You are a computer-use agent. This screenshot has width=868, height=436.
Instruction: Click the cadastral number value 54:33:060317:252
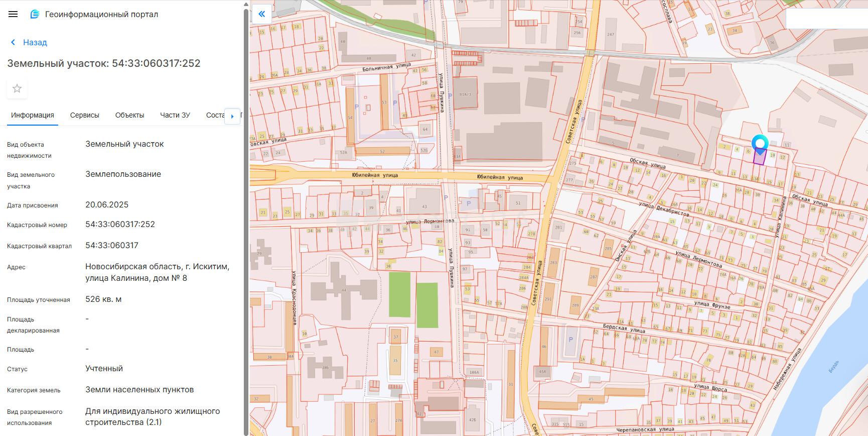(120, 225)
